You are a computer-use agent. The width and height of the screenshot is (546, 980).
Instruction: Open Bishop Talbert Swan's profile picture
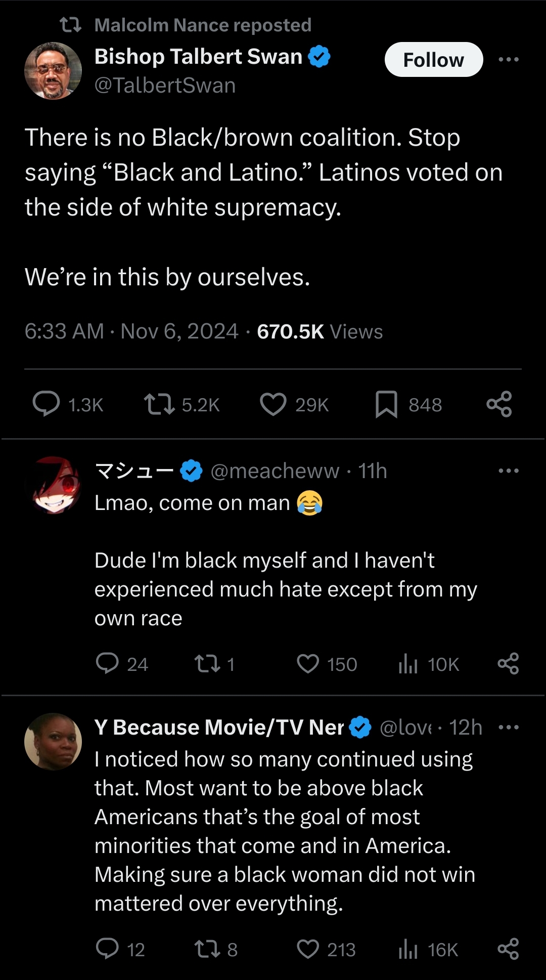pyautogui.click(x=53, y=71)
